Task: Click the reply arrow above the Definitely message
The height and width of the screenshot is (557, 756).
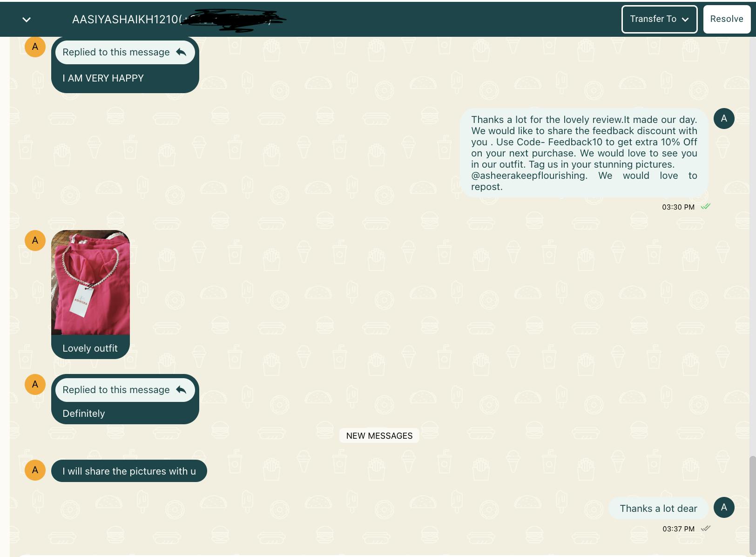Action: (181, 390)
